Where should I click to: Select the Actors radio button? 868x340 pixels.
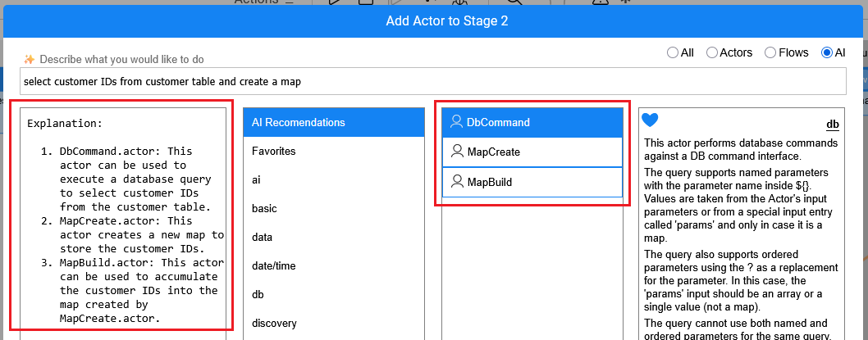click(711, 52)
